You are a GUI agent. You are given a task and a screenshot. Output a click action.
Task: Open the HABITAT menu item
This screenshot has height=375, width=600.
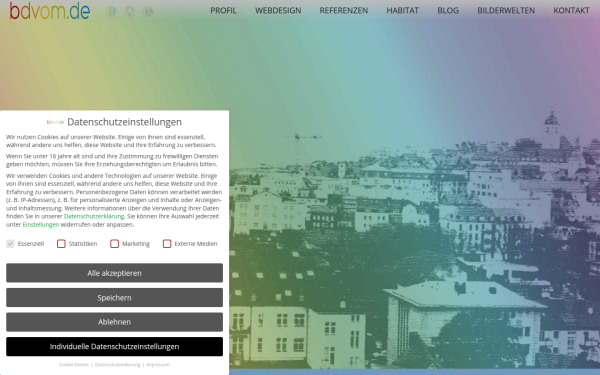pyautogui.click(x=403, y=11)
